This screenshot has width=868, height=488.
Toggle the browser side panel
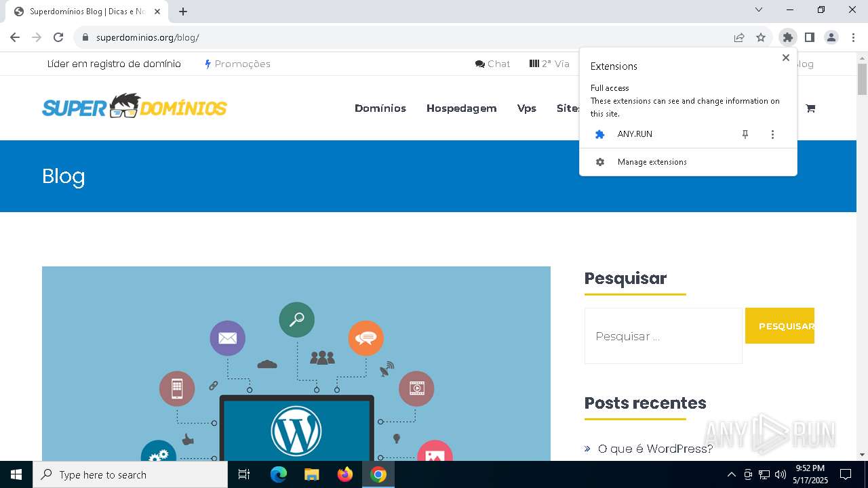coord(810,37)
